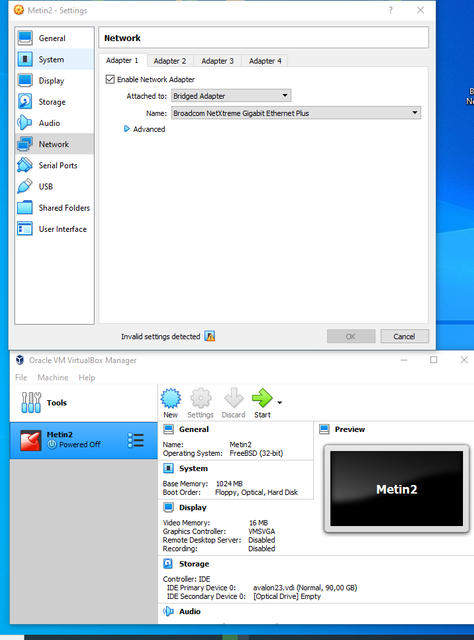Screen dimensions: 474x640
Task: Open Attached to dropdown
Action: tap(231, 96)
